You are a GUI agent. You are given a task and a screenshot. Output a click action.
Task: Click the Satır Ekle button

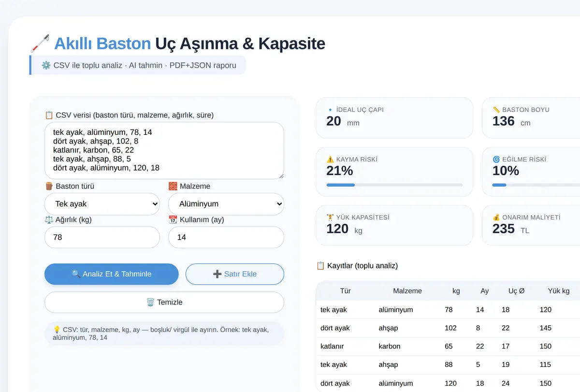(x=235, y=274)
